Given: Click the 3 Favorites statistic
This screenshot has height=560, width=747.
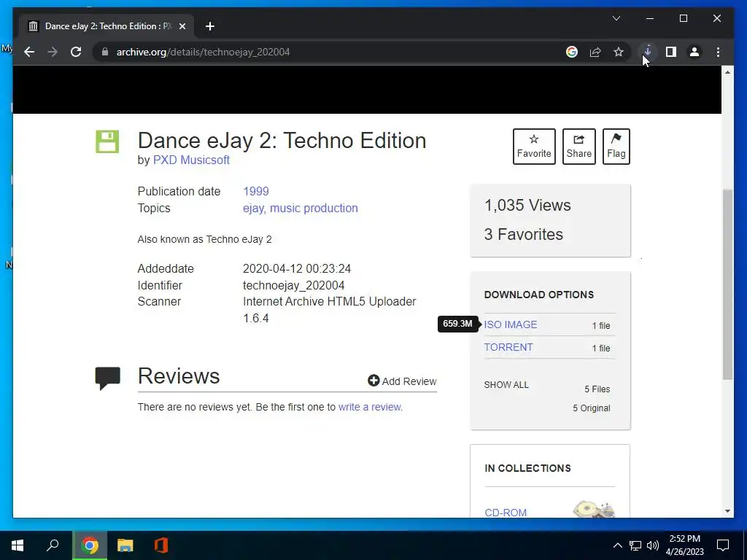Looking at the screenshot, I should pyautogui.click(x=524, y=234).
